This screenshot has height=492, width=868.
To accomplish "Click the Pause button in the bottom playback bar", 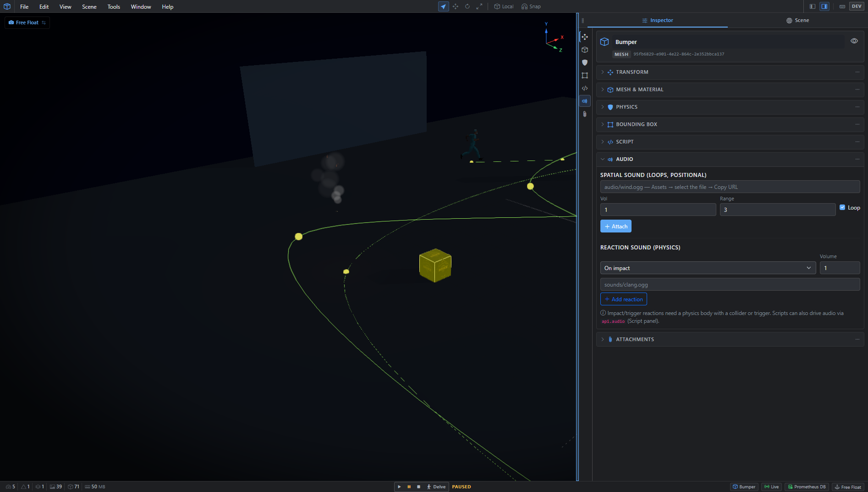I will click(x=409, y=487).
